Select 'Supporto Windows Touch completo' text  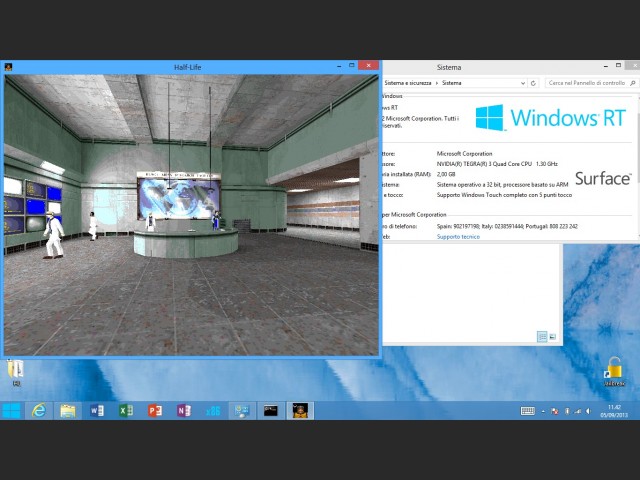pos(477,195)
